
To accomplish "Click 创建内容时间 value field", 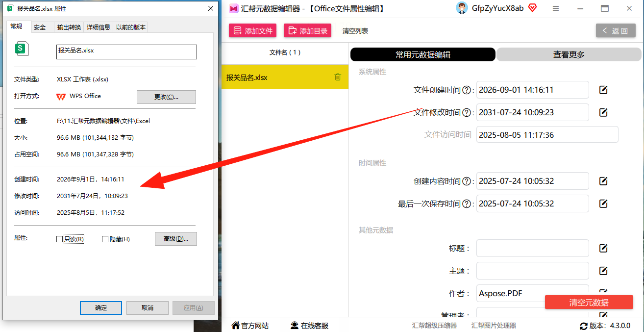I will [x=533, y=181].
